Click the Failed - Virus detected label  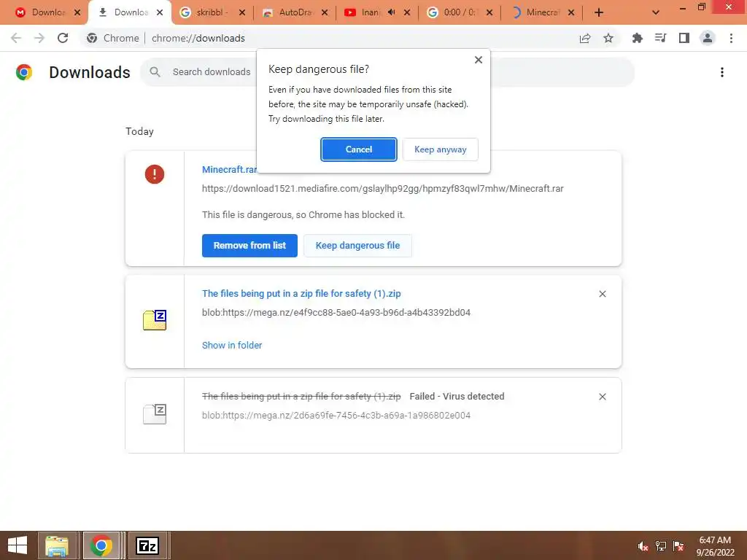click(x=457, y=397)
